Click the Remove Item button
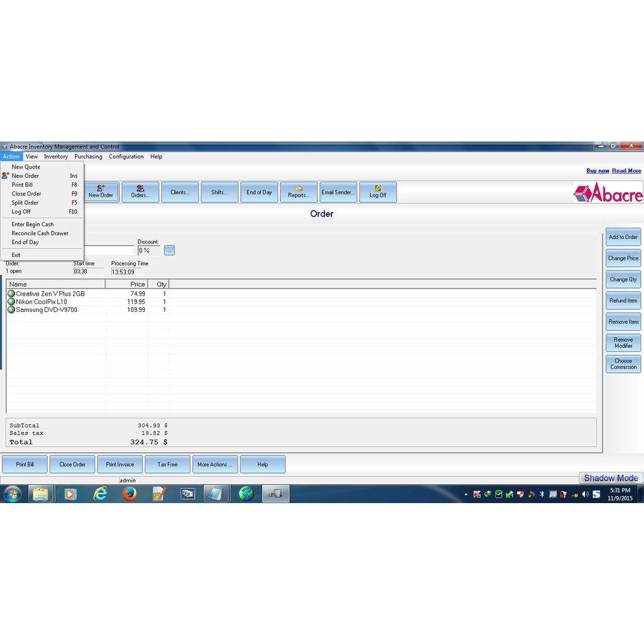This screenshot has width=644, height=644. 623,322
